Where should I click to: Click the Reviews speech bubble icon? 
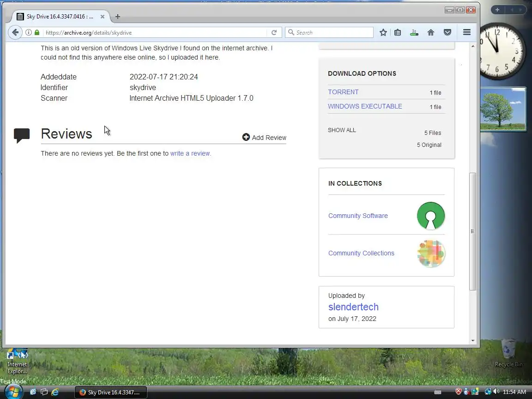coord(22,135)
